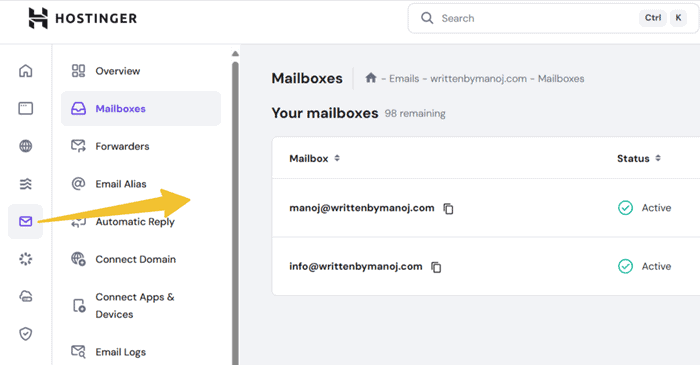This screenshot has width=700, height=365.
Task: Click the Mailboxes inbox icon
Action: click(x=78, y=108)
